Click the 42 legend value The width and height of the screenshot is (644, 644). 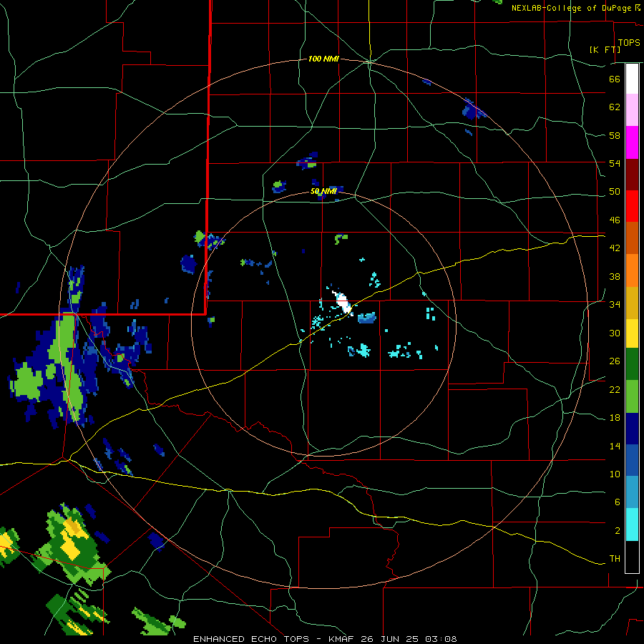[615, 248]
